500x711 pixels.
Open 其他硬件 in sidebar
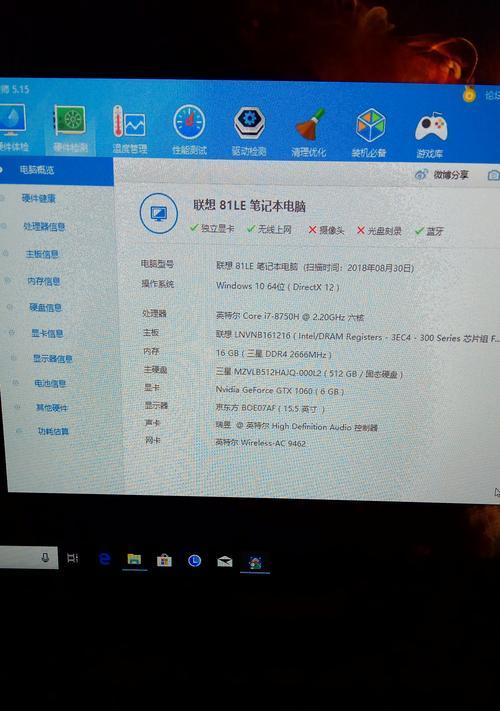click(x=52, y=408)
